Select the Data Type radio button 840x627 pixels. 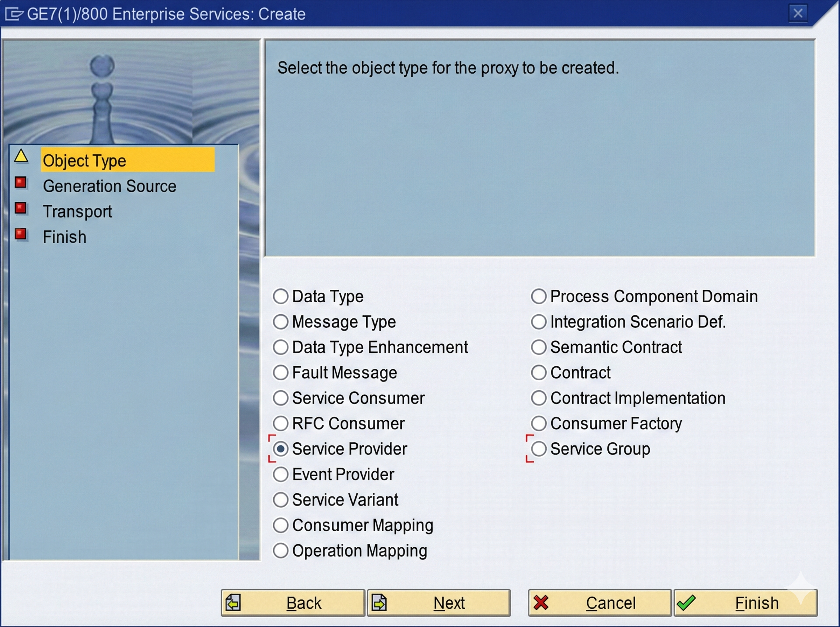coord(280,296)
